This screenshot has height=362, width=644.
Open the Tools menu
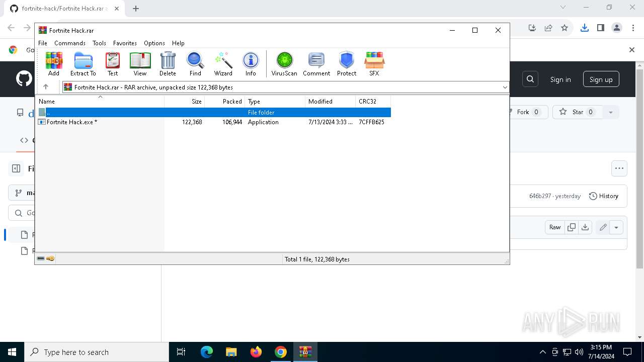pos(99,43)
